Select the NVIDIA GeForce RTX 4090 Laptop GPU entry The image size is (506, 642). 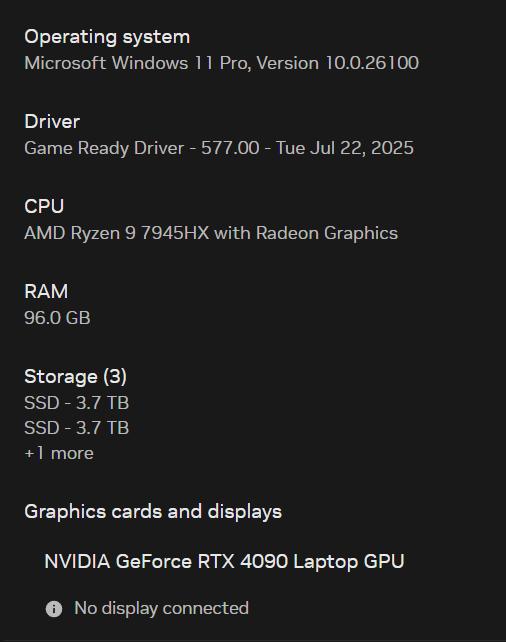point(224,561)
